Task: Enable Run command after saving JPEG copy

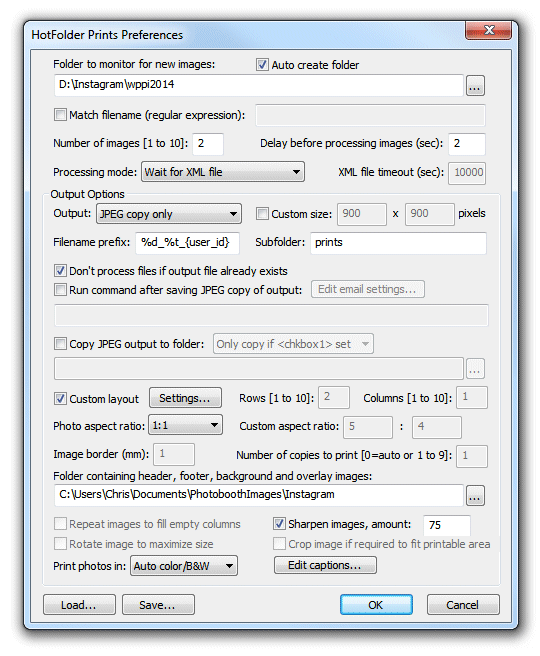Action: coord(60,290)
